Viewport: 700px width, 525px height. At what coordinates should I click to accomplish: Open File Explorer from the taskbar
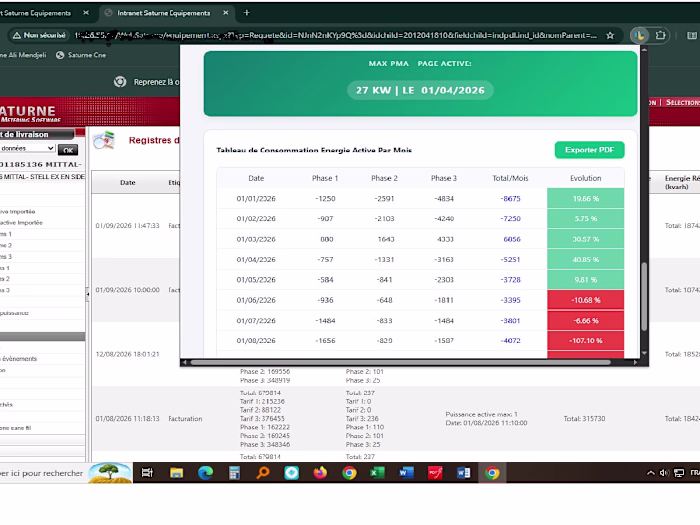pyautogui.click(x=176, y=473)
